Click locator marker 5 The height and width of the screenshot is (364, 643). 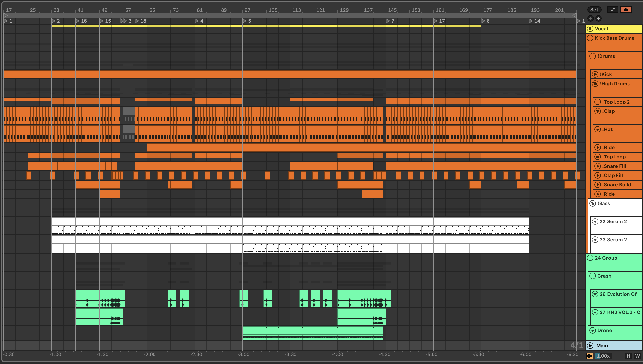pyautogui.click(x=245, y=21)
